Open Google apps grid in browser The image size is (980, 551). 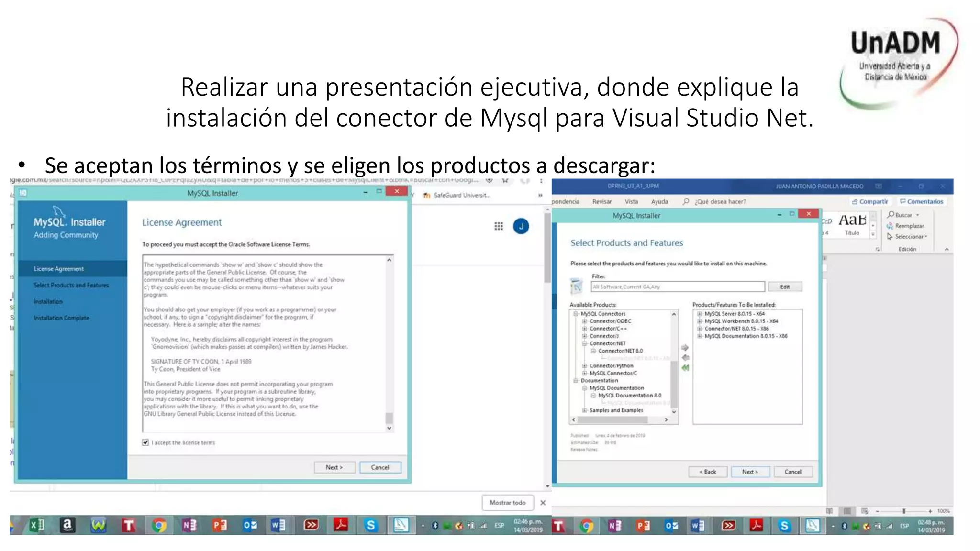[x=499, y=226]
